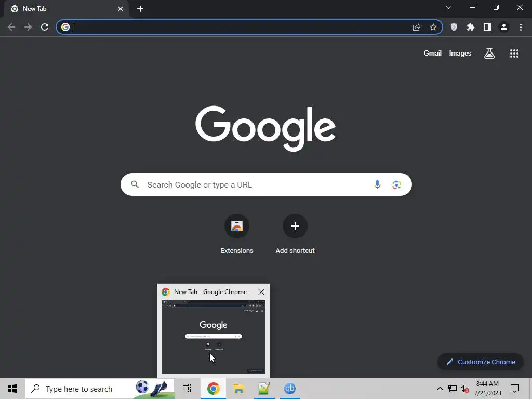Image resolution: width=532 pixels, height=399 pixels.
Task: Open the clock showing 8:44 AM
Action: [487, 389]
